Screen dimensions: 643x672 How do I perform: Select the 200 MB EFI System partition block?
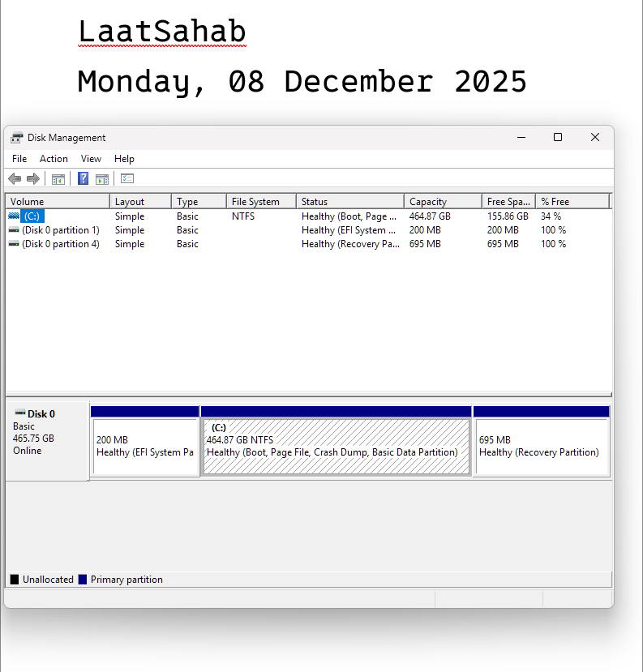click(144, 447)
